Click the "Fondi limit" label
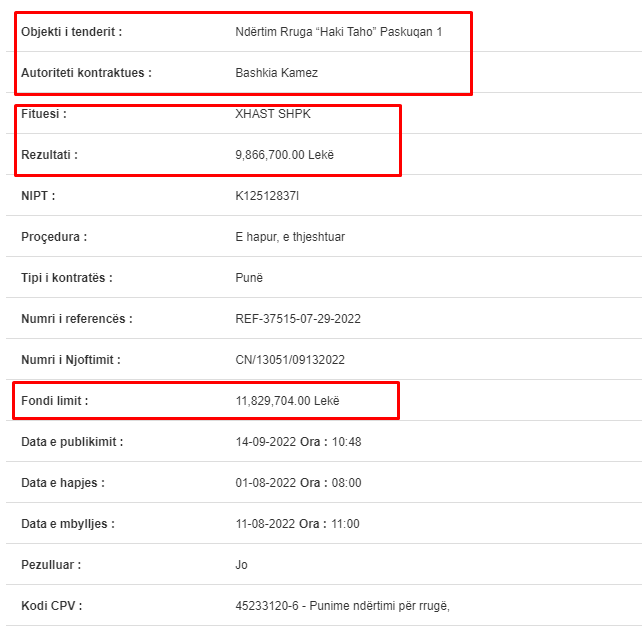The height and width of the screenshot is (640, 642). pyautogui.click(x=54, y=400)
